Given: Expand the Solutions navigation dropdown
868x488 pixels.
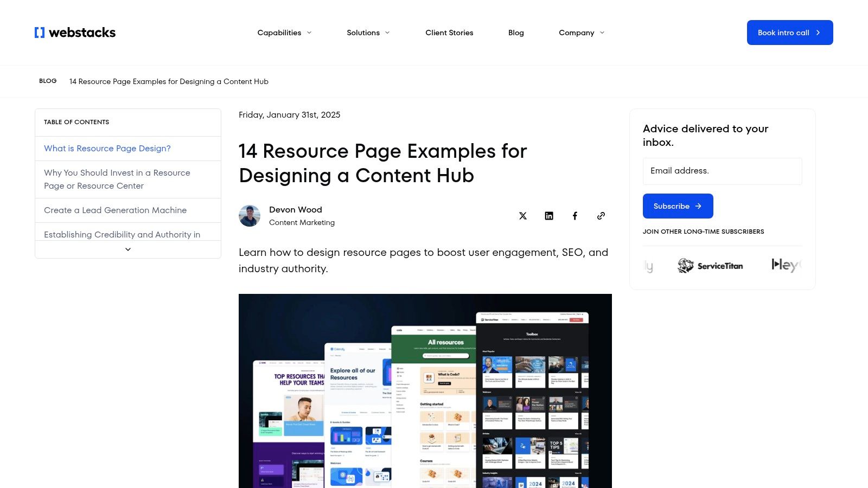Looking at the screenshot, I should point(368,33).
